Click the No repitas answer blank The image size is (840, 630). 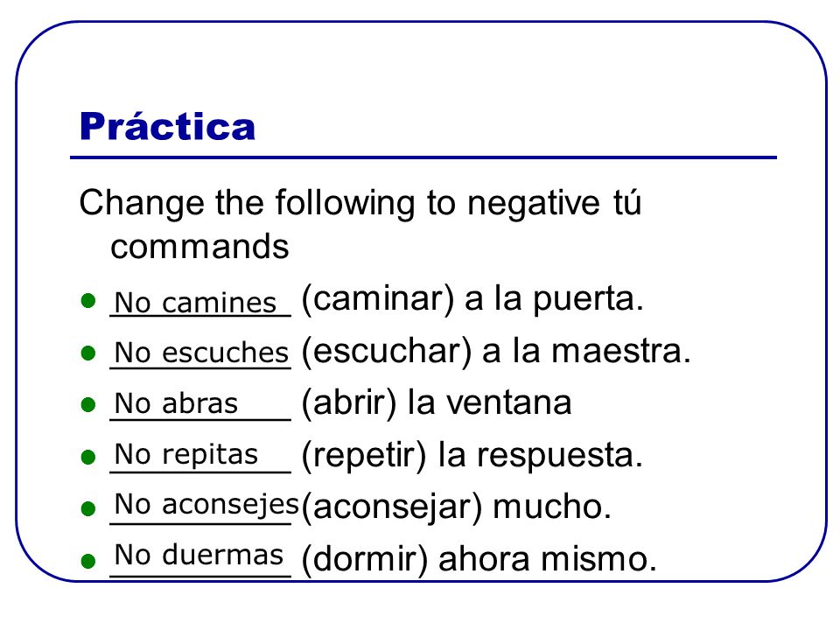(200, 457)
